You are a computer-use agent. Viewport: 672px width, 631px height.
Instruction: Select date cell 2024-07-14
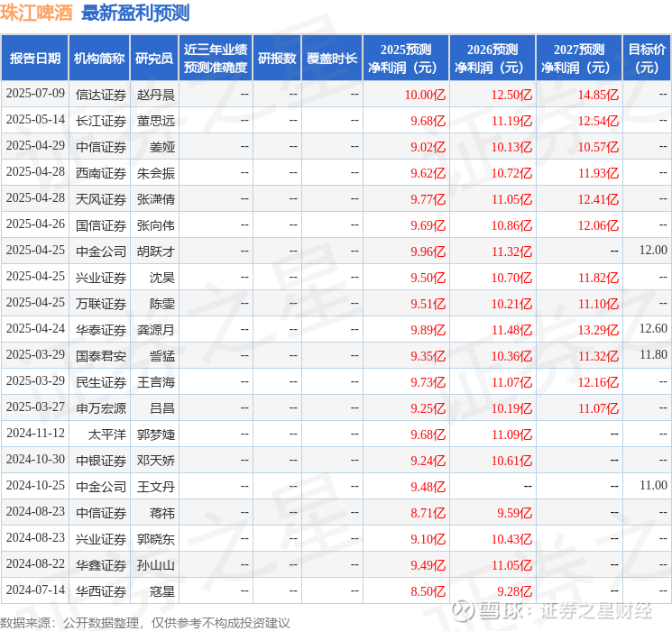(x=35, y=590)
